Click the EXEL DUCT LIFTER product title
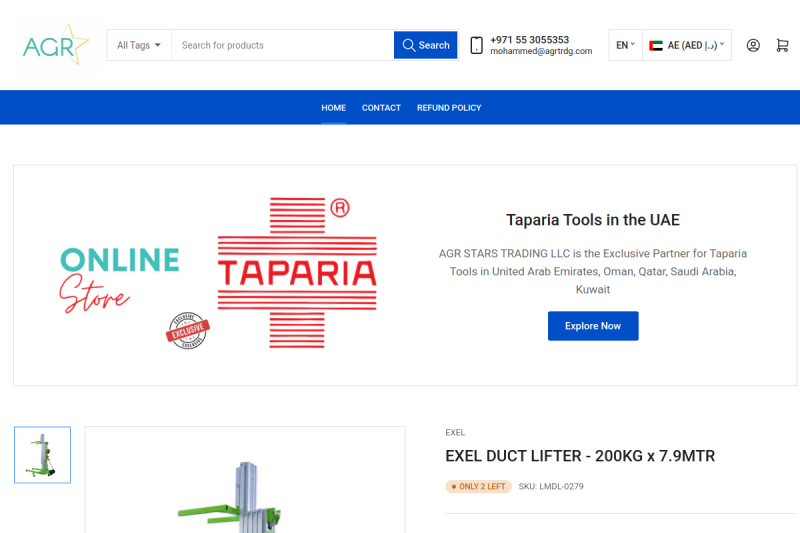The height and width of the screenshot is (533, 800). (x=580, y=456)
